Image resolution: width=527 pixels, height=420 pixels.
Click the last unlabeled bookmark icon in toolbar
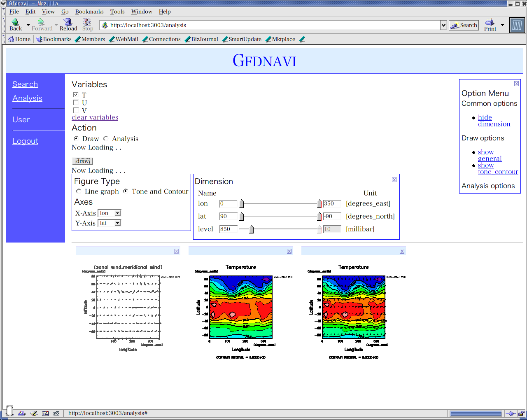coord(302,39)
